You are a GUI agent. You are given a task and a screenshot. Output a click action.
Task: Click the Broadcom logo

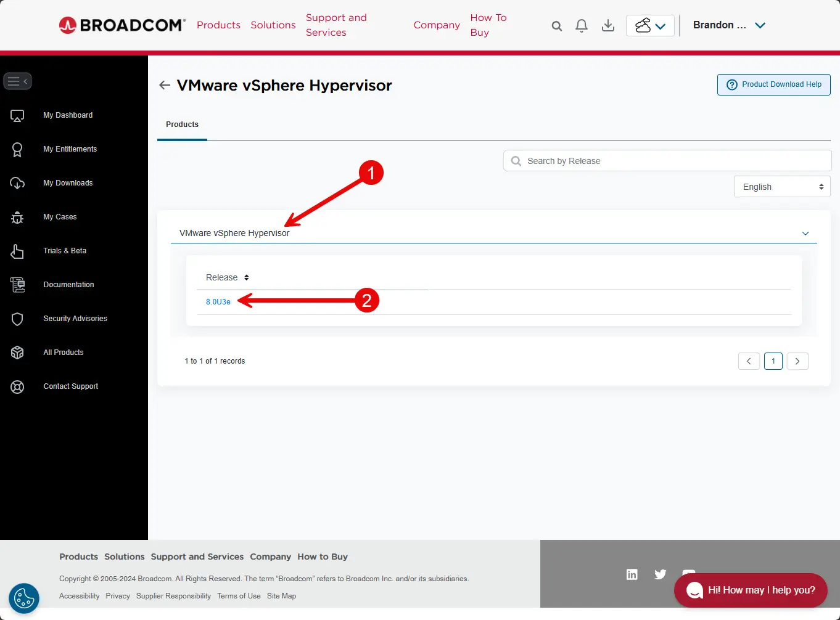[122, 25]
